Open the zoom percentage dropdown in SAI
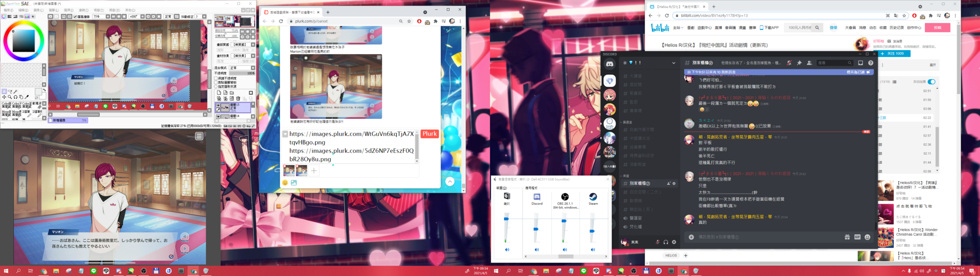Viewport: 980px width, 276px height. 108,16
